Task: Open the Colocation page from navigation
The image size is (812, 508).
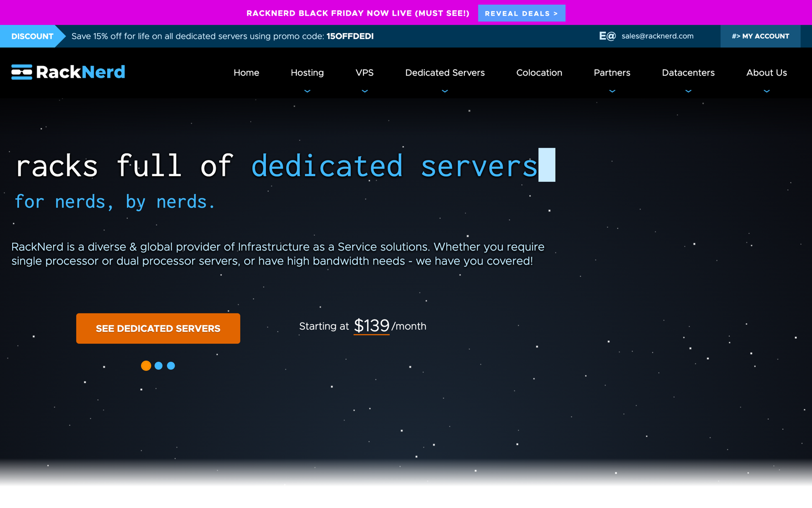Action: coord(539,73)
